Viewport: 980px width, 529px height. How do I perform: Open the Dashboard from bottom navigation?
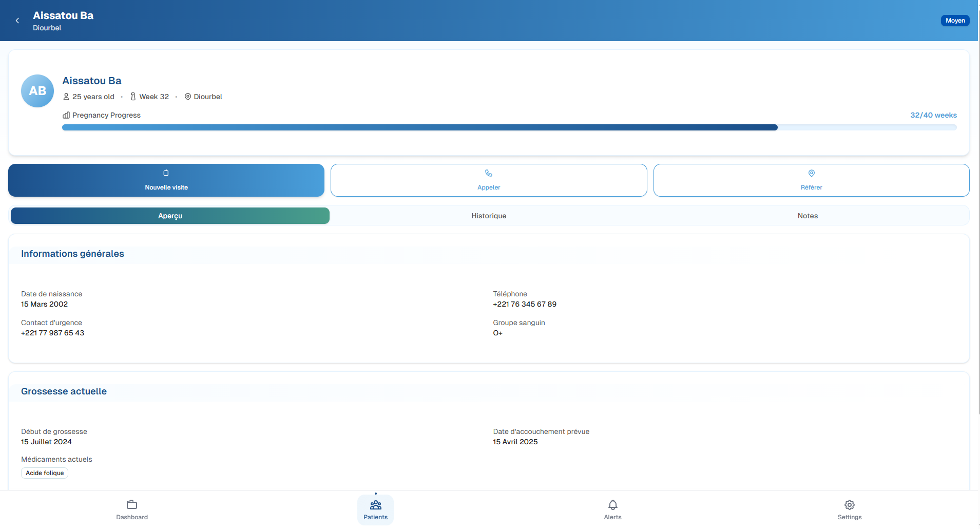131,509
